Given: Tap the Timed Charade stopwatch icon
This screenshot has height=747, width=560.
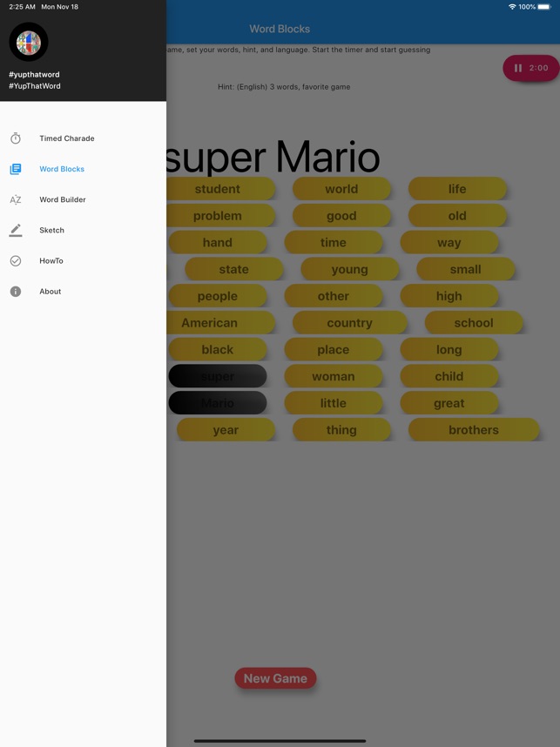Looking at the screenshot, I should point(16,138).
